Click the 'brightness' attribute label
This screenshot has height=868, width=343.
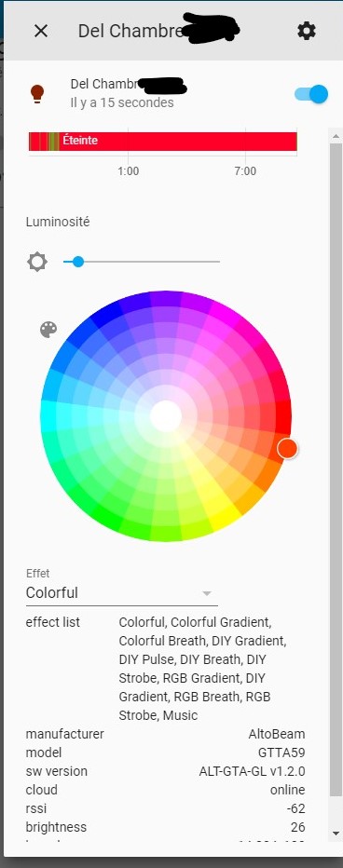click(56, 827)
